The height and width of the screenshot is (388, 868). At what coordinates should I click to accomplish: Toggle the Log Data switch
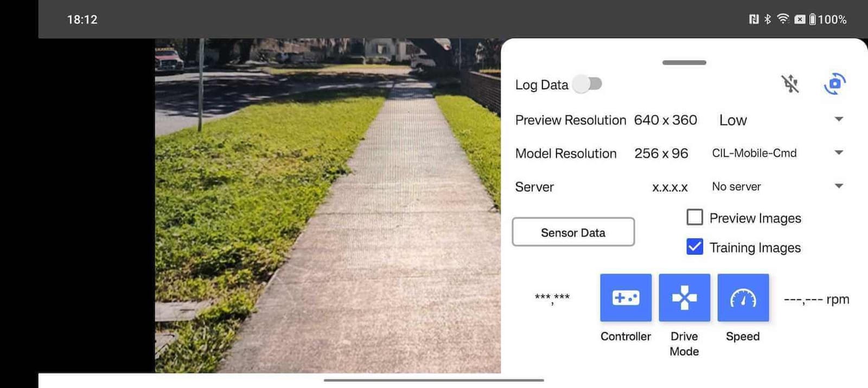[x=588, y=84]
